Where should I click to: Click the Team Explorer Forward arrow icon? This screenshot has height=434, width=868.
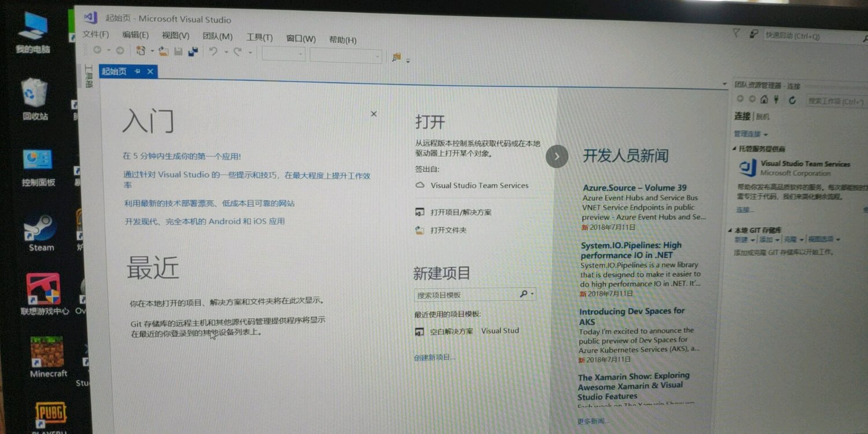(x=752, y=99)
